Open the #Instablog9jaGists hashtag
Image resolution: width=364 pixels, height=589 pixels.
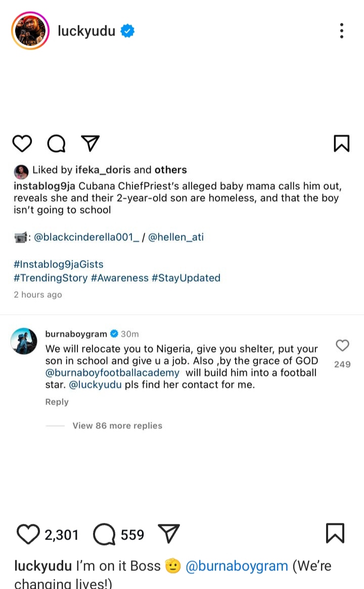pos(59,264)
